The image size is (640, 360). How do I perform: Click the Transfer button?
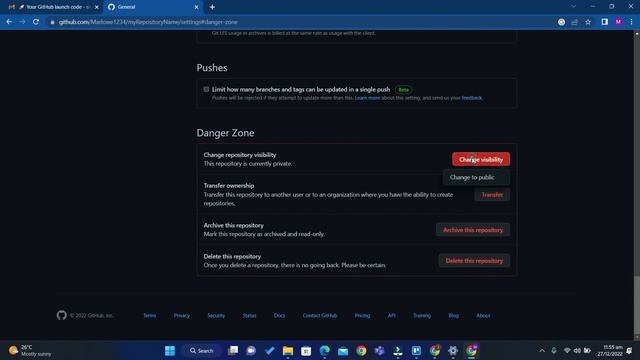coord(492,195)
